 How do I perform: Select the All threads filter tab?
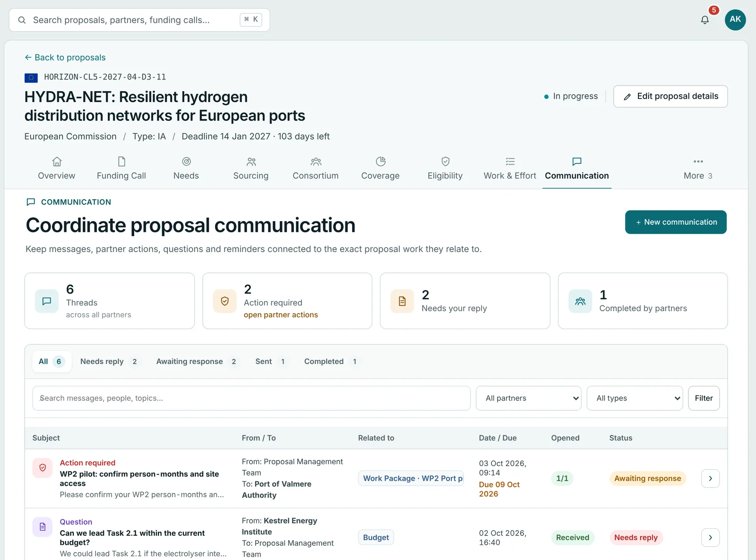pos(52,361)
